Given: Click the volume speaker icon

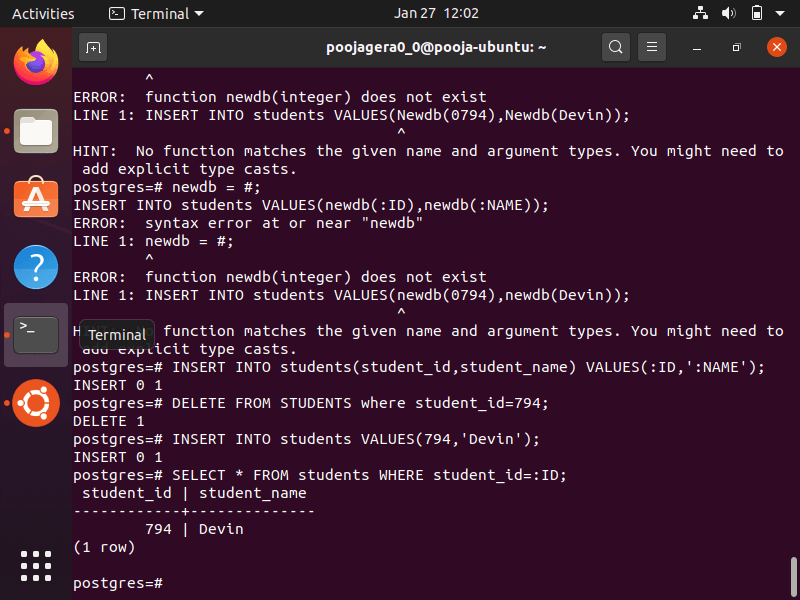Looking at the screenshot, I should pyautogui.click(x=729, y=14).
